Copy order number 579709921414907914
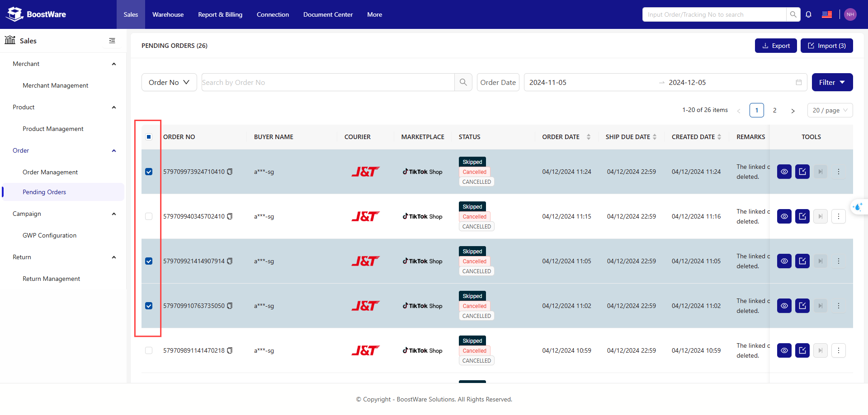Image resolution: width=868 pixels, height=415 pixels. coord(230,261)
